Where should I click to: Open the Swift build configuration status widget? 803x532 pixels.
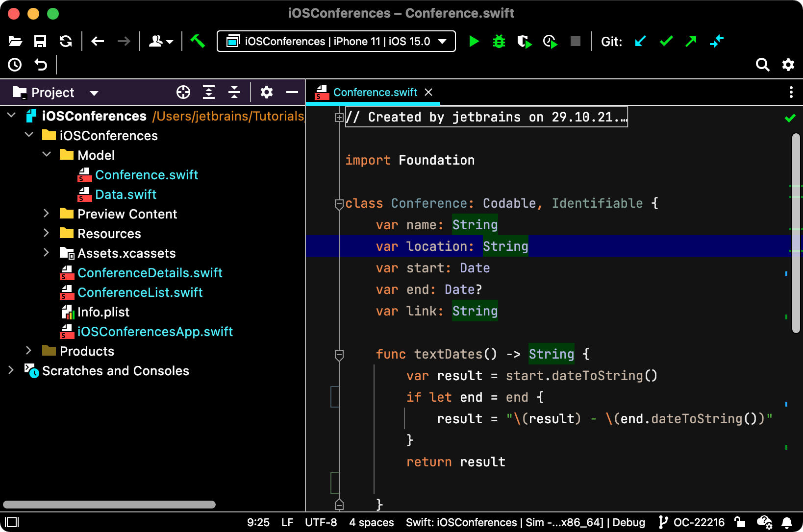click(526, 522)
